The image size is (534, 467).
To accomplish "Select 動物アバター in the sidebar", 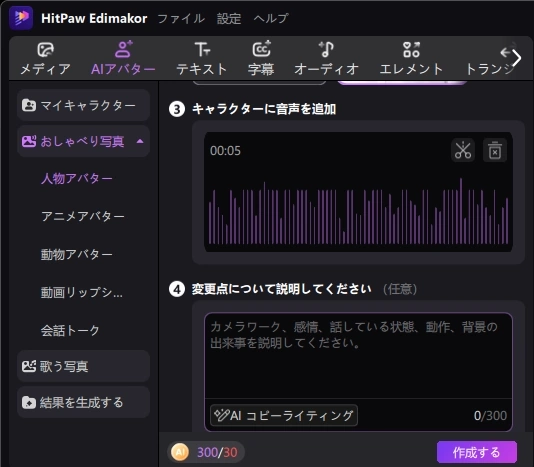I will click(77, 254).
